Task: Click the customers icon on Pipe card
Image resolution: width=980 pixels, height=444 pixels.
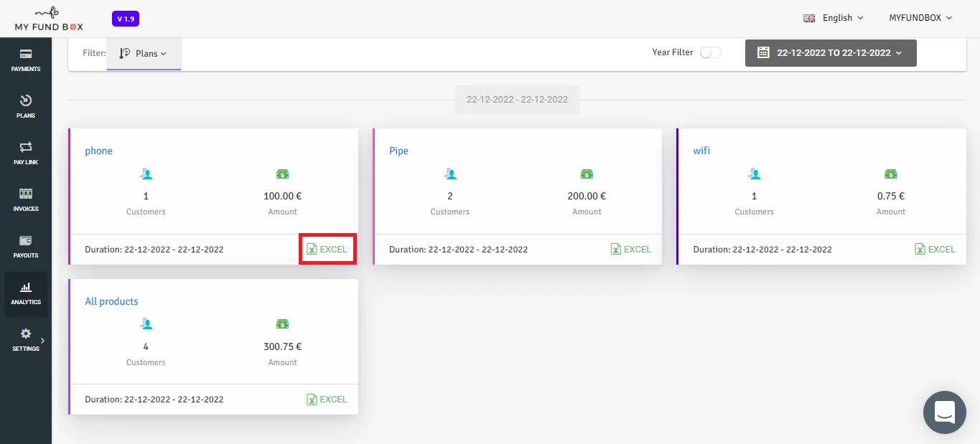Action: pyautogui.click(x=450, y=174)
